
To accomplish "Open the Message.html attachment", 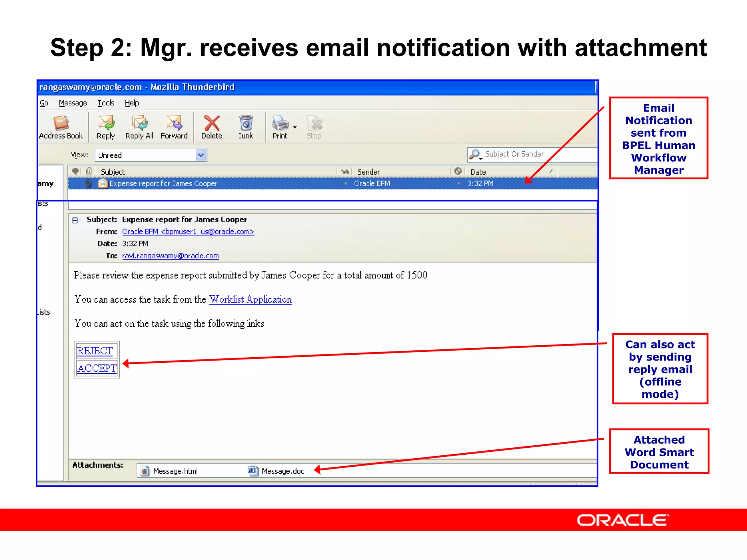I will point(170,471).
